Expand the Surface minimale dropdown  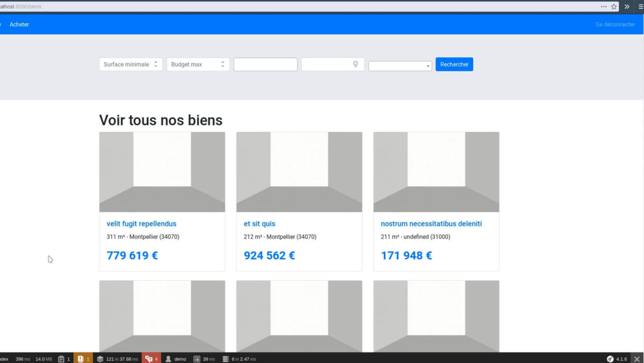(x=130, y=64)
